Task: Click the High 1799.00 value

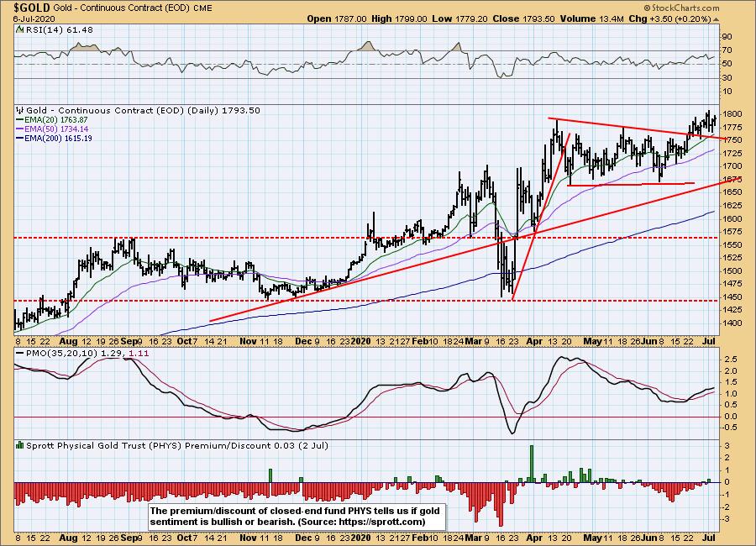Action: click(x=399, y=18)
